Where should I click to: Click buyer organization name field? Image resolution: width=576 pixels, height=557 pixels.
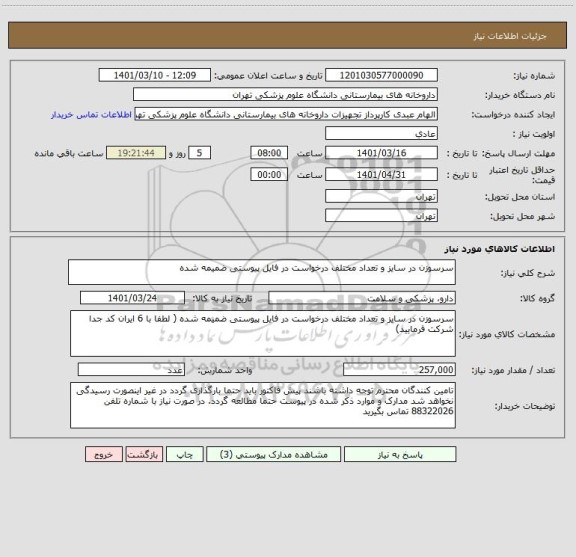[x=285, y=95]
